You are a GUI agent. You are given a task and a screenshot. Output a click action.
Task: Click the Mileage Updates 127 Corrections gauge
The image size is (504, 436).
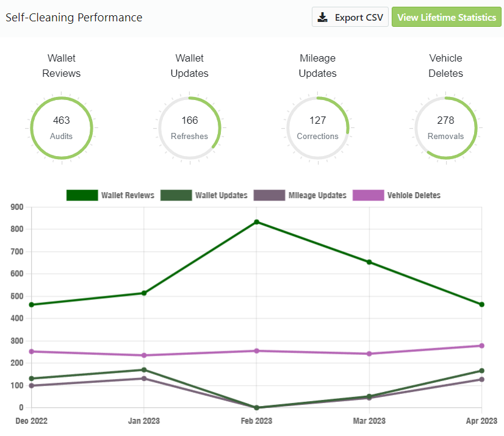point(317,128)
